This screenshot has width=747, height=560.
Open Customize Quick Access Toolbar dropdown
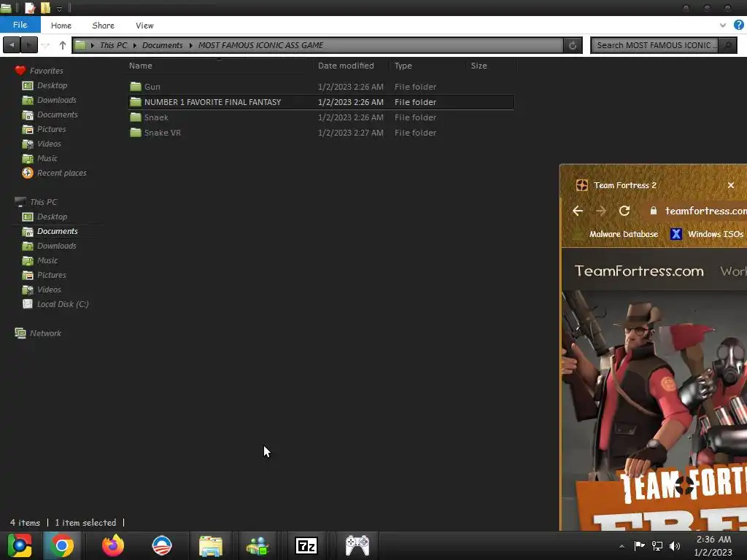[x=59, y=9]
